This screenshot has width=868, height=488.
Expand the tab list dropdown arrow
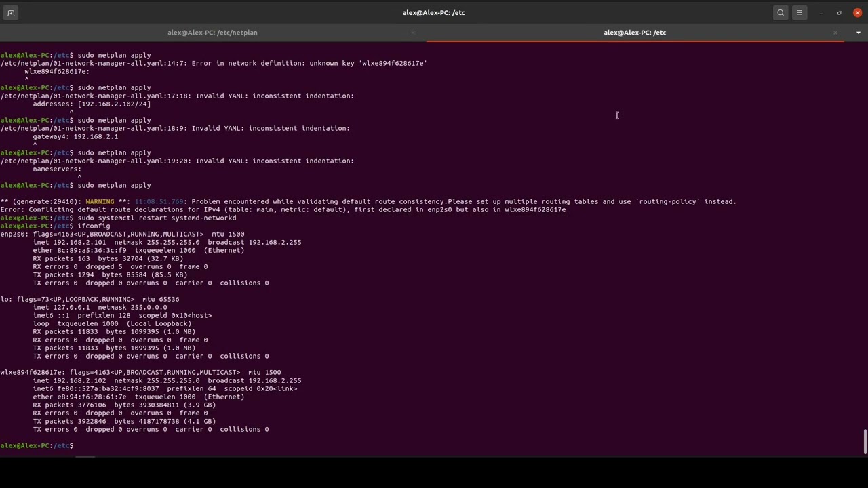pyautogui.click(x=859, y=33)
